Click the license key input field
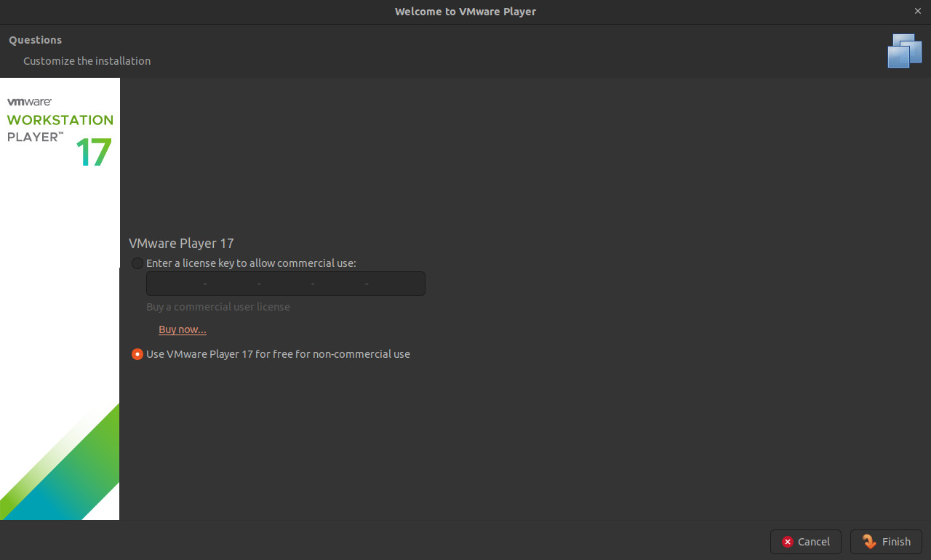The height and width of the screenshot is (560, 931). pos(286,284)
